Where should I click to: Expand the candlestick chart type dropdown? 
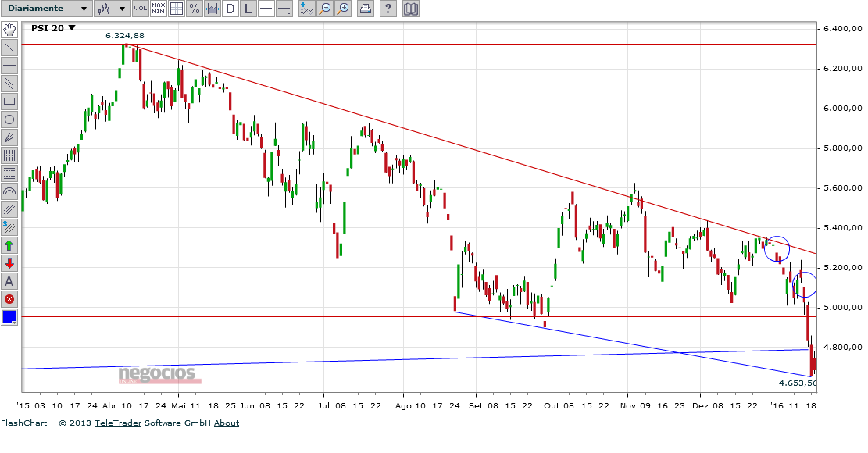coord(113,9)
